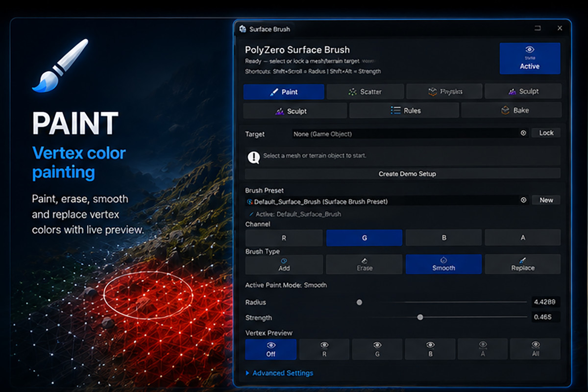Click the Lock button
The height and width of the screenshot is (392, 588).
coord(546,133)
